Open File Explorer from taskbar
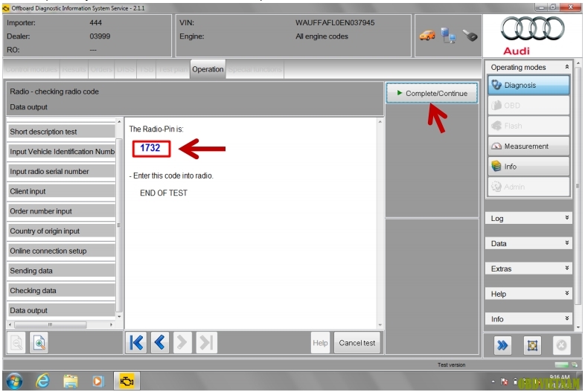This screenshot has height=392, width=585. pos(70,381)
